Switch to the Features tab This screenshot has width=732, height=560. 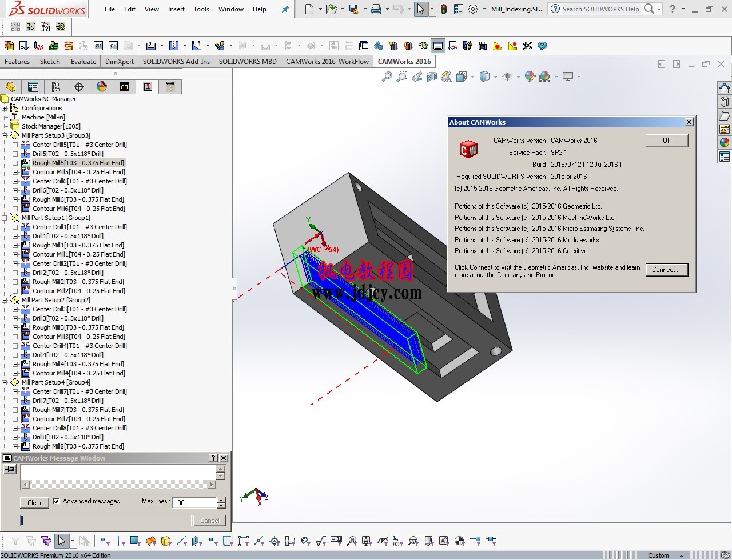tap(17, 62)
